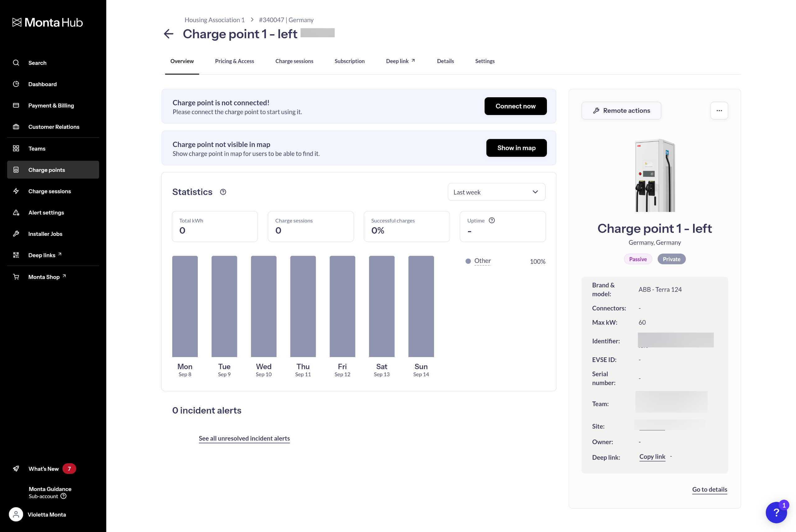Image resolution: width=796 pixels, height=532 pixels.
Task: Click the Sub-account help icon
Action: coord(63,496)
